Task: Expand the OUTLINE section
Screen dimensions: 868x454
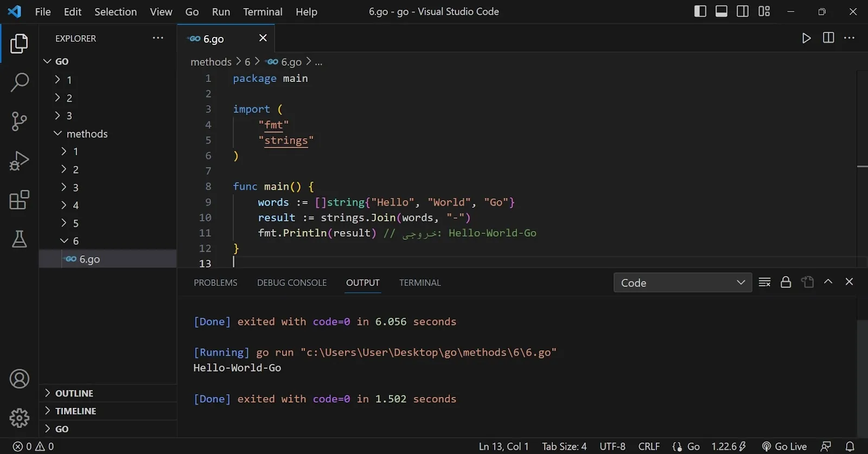Action: (108, 393)
